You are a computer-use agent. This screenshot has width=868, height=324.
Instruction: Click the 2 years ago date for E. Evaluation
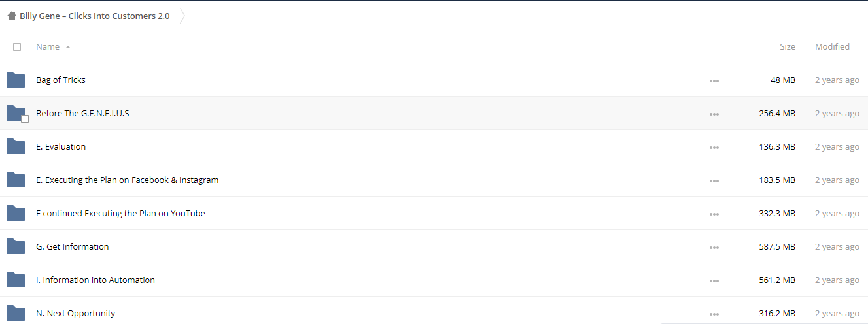[837, 146]
